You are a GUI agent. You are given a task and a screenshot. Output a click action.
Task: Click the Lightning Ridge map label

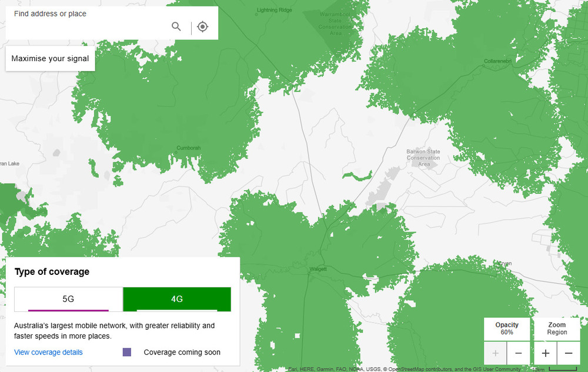[x=275, y=11]
